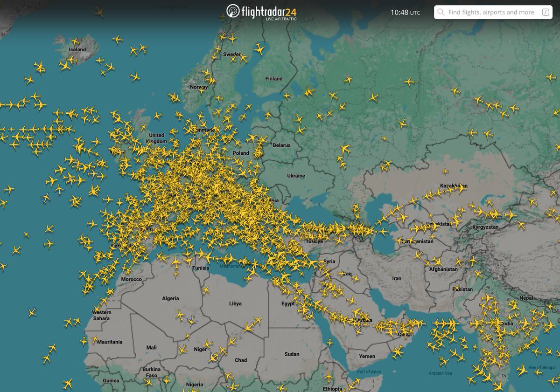Click the Pakistan map label
The width and height of the screenshot is (560, 392).
(462, 289)
